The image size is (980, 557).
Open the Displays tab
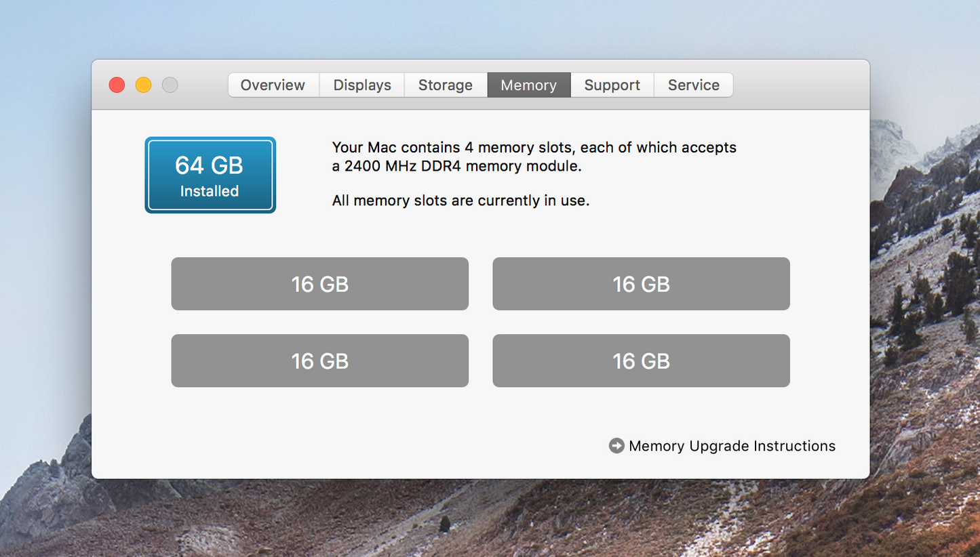click(x=362, y=85)
